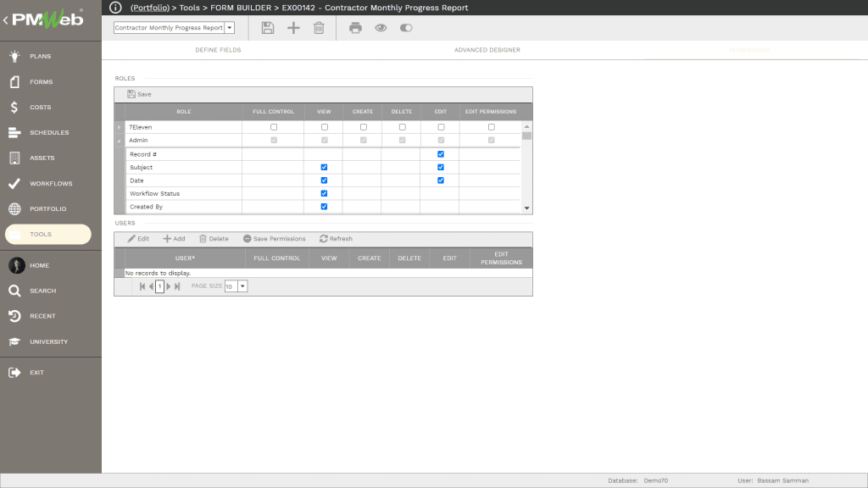Uncheck View for Date field
The image size is (868, 488).
(324, 180)
